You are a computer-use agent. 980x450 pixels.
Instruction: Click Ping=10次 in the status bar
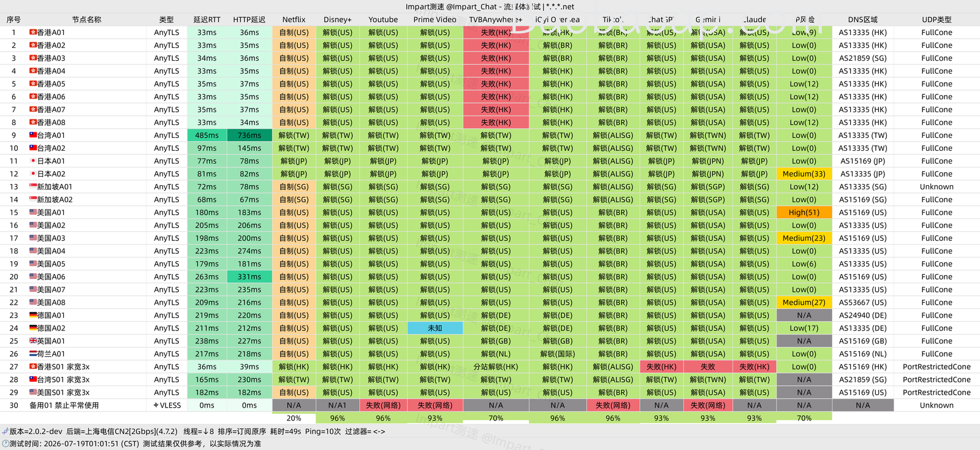pyautogui.click(x=323, y=432)
